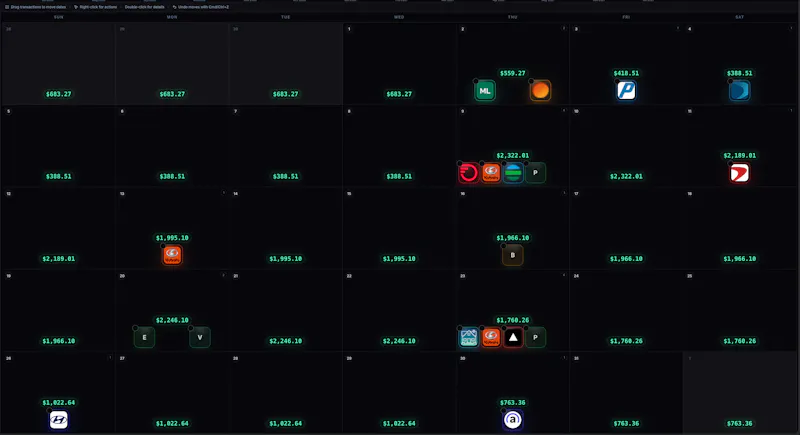Click the $559.27 balance on the 2nd

[x=513, y=73]
